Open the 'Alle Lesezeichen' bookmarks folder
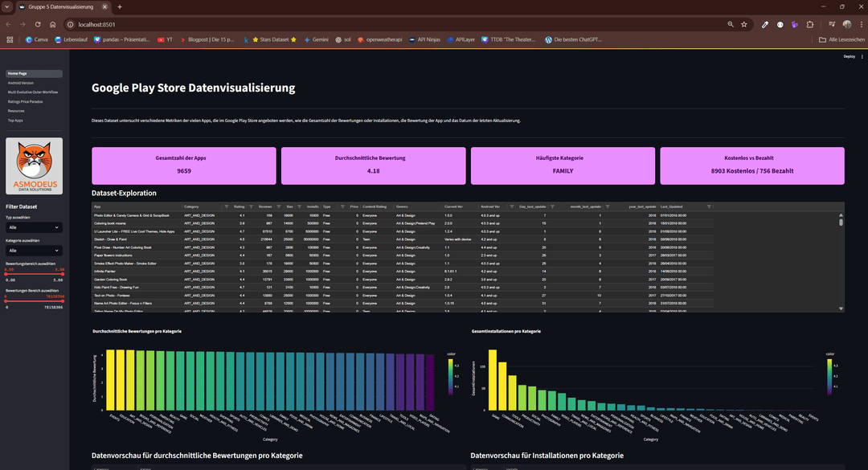The image size is (868, 470). tap(841, 39)
